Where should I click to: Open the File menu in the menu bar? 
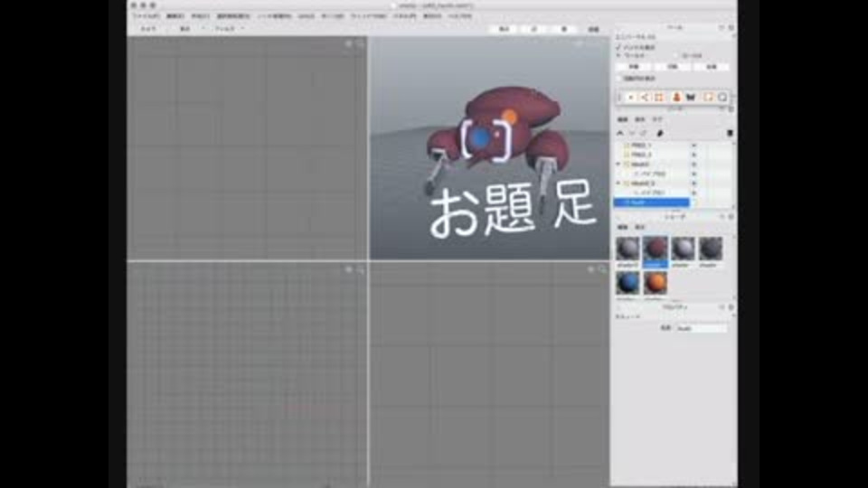click(x=146, y=16)
